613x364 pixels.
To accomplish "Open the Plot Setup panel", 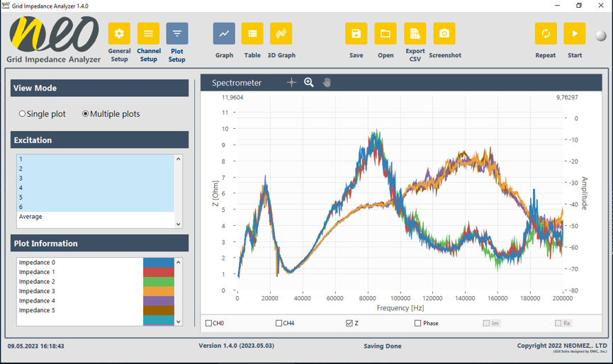I will click(177, 34).
